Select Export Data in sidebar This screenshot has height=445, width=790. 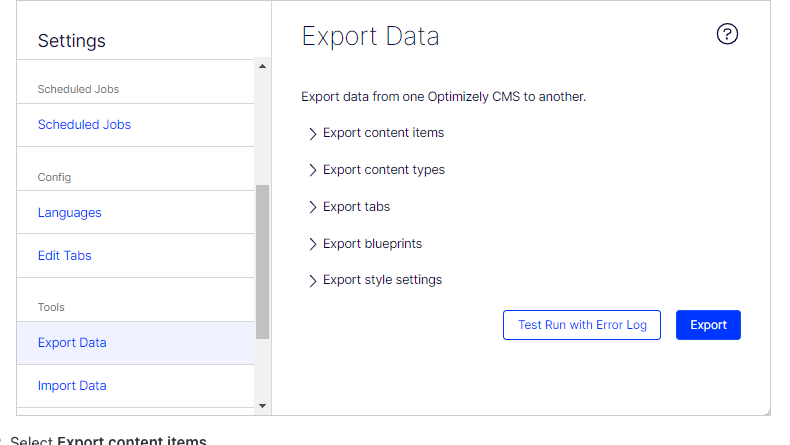click(136, 343)
